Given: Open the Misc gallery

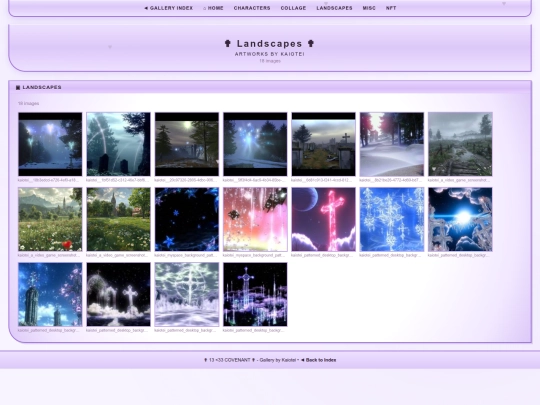Looking at the screenshot, I should tap(369, 8).
